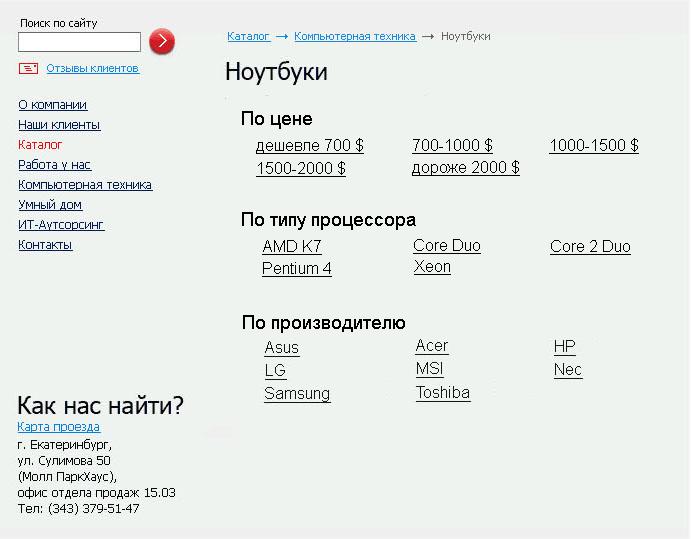This screenshot has height=539, width=691.
Task: Filter by AMD K7 processor
Action: [x=292, y=247]
